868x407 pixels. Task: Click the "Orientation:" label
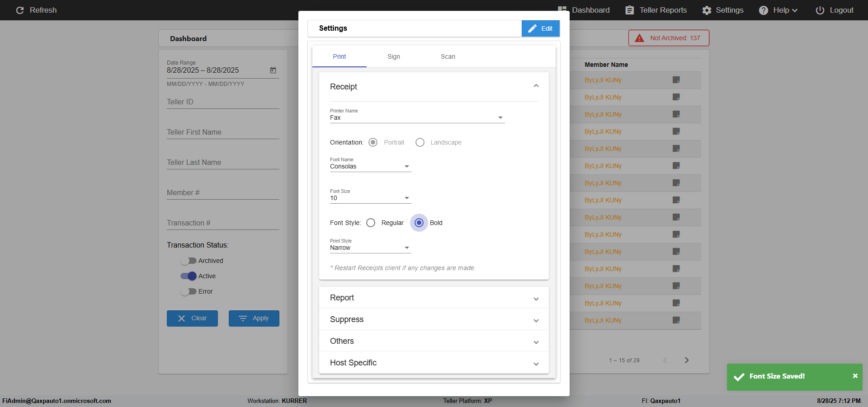(347, 142)
